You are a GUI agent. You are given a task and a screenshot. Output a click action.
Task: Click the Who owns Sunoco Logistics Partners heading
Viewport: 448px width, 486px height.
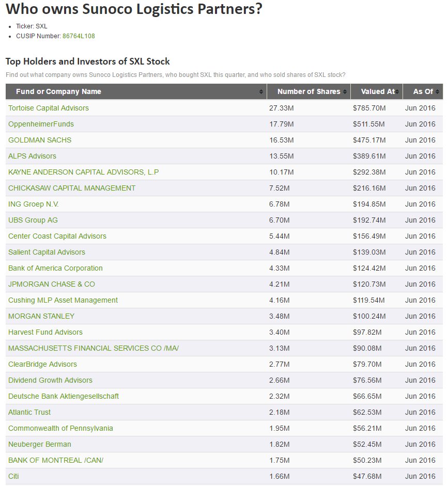tap(134, 9)
